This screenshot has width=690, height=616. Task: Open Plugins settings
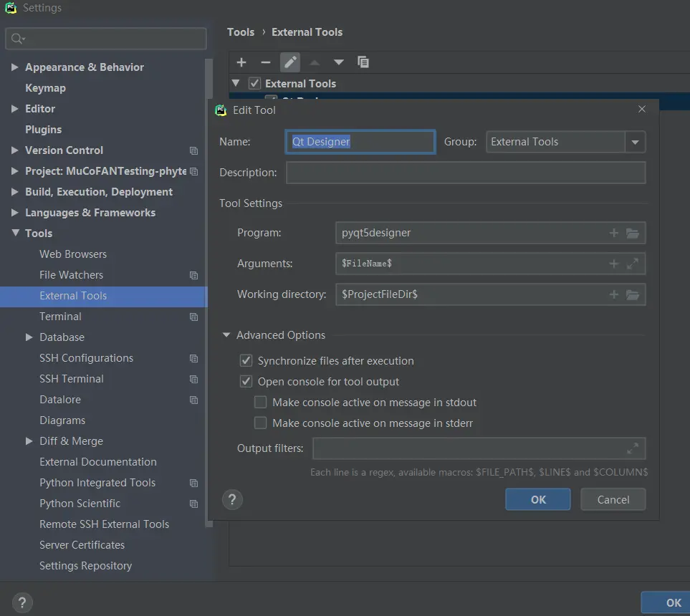pyautogui.click(x=43, y=130)
